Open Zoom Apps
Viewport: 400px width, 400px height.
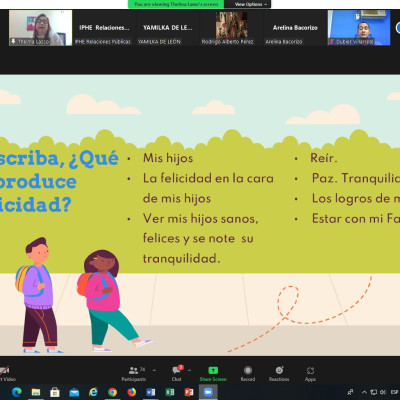point(310,374)
